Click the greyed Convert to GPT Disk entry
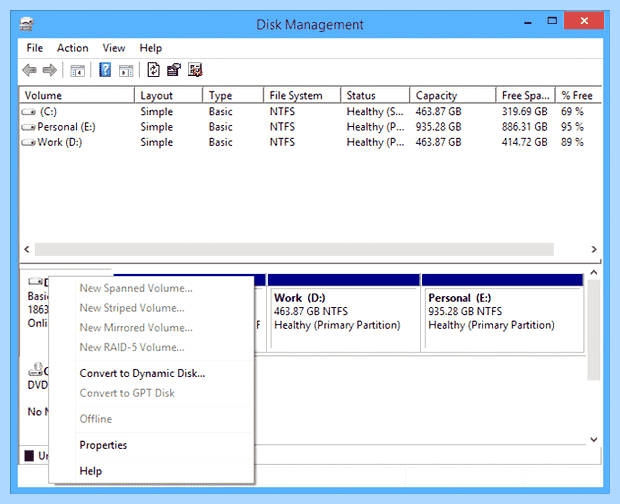Screen dimensions: 620x504 coord(127,393)
